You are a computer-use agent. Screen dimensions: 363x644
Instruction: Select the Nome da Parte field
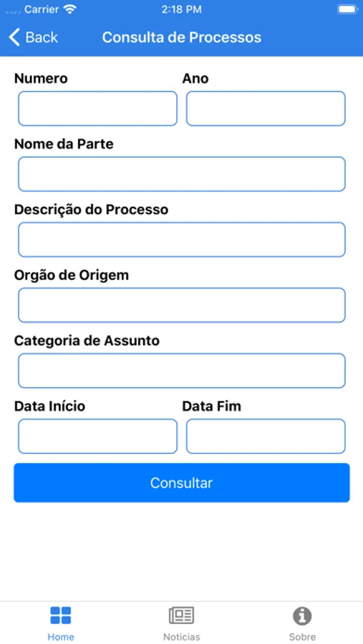pyautogui.click(x=182, y=174)
